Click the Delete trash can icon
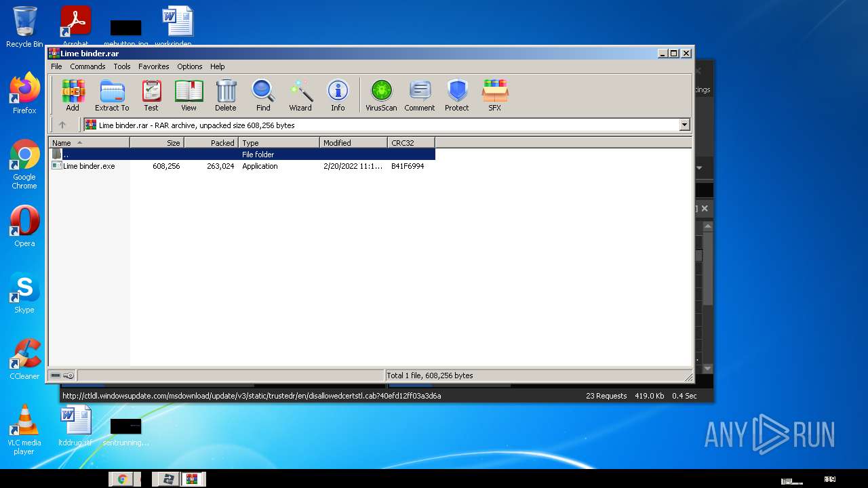868x488 pixels. [226, 96]
